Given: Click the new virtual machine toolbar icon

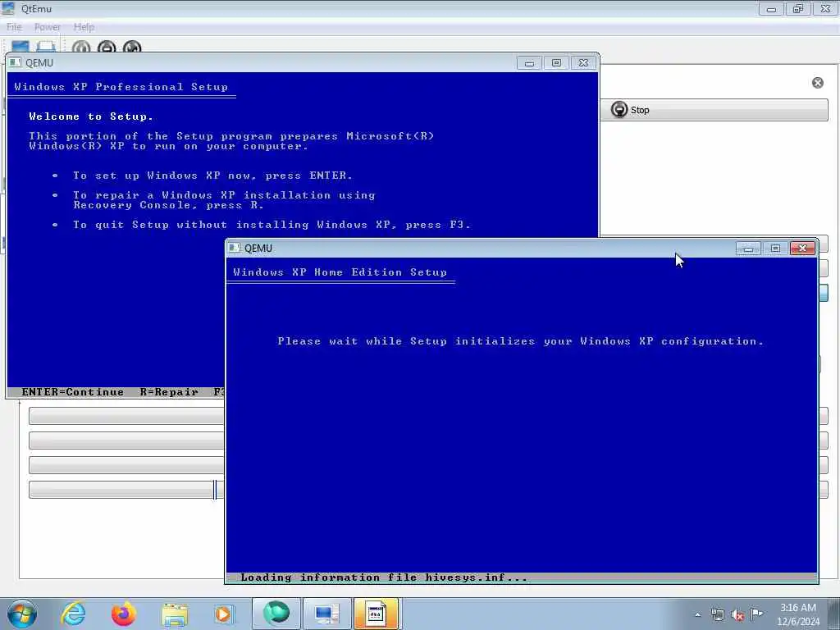Looking at the screenshot, I should (x=21, y=47).
